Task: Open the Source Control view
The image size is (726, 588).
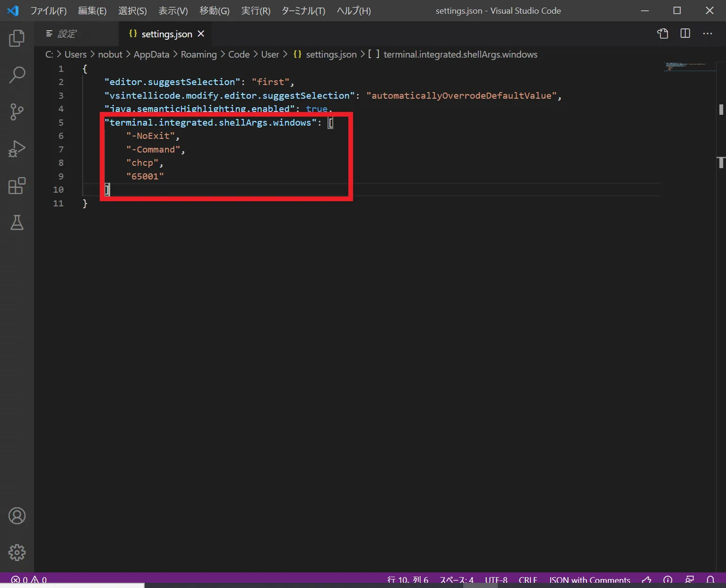Action: pyautogui.click(x=17, y=112)
